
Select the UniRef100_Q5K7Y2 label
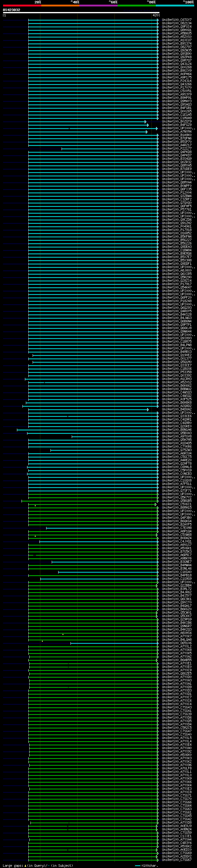coord(176,497)
